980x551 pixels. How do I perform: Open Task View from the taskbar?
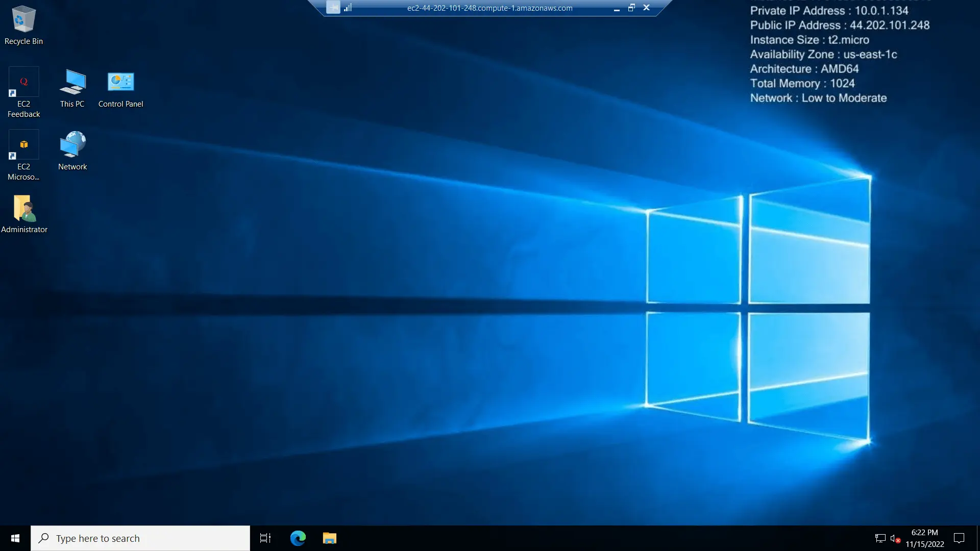265,538
